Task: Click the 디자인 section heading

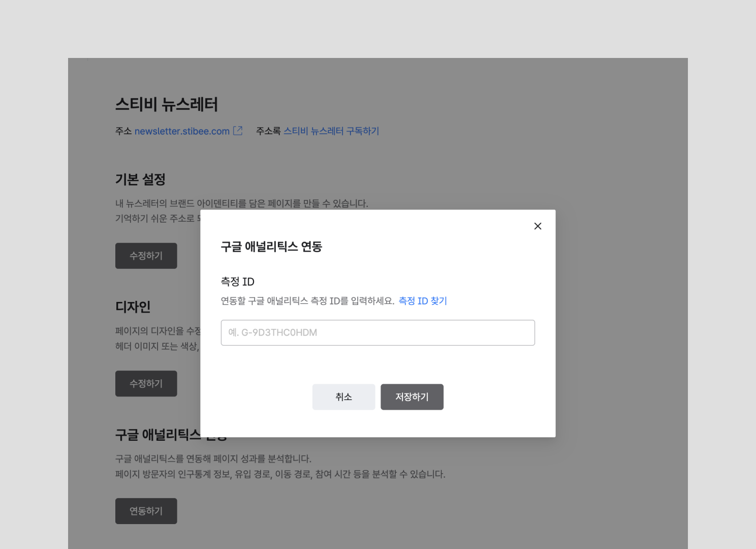Action: [x=133, y=307]
